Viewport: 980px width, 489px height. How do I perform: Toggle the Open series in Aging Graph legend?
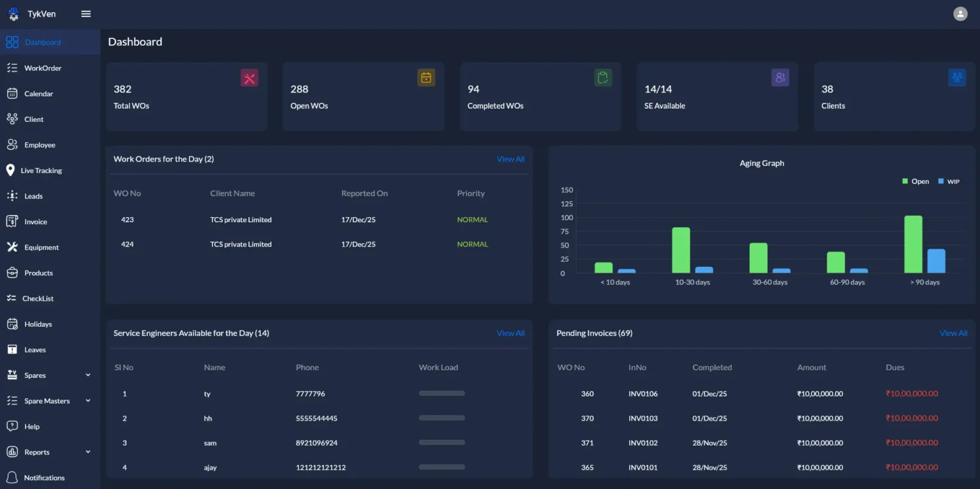click(915, 181)
